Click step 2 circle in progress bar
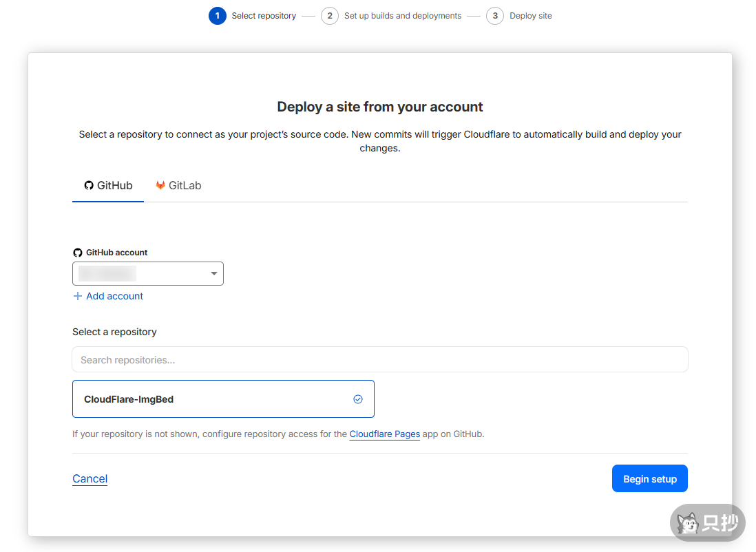This screenshot has width=756, height=552. tap(330, 16)
